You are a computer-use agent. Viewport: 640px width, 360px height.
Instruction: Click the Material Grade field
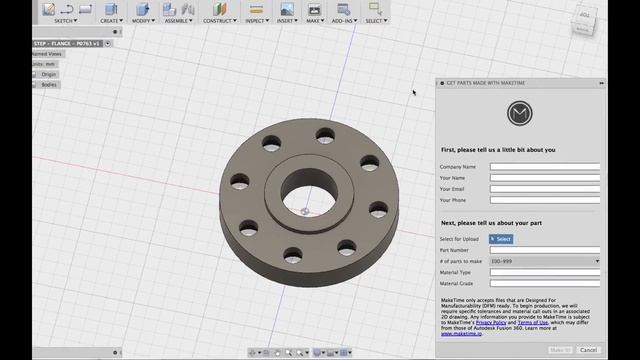[x=545, y=283]
